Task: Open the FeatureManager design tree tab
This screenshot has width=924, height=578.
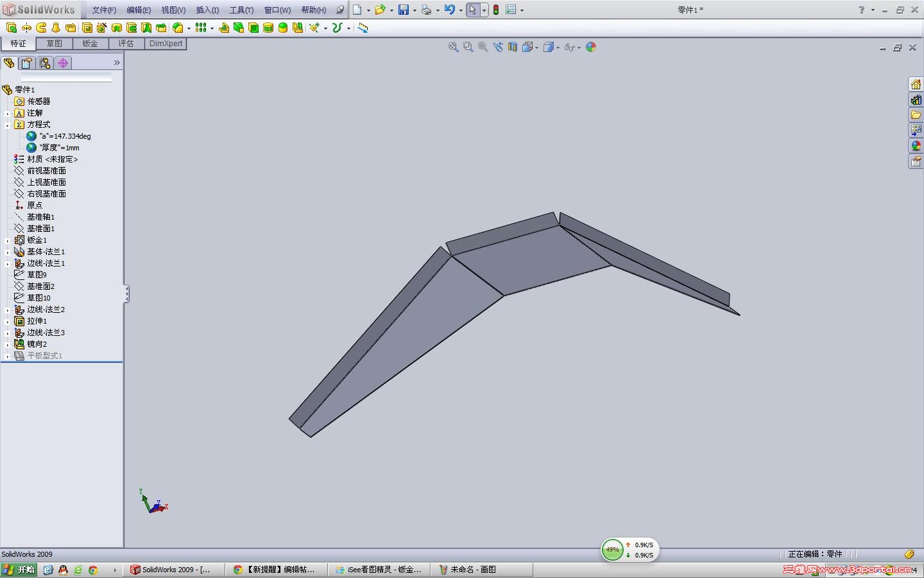Action: point(9,63)
